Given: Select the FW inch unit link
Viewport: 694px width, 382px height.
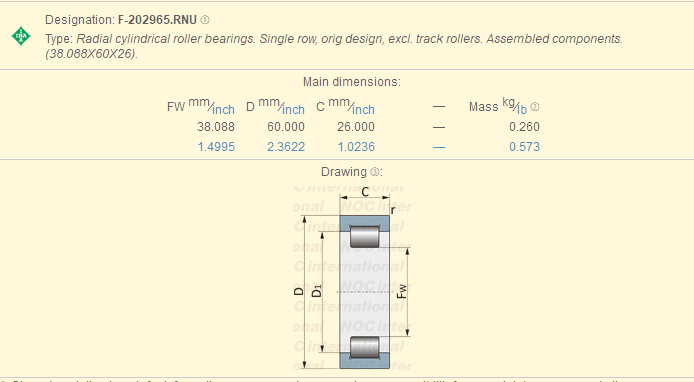Looking at the screenshot, I should (x=223, y=109).
